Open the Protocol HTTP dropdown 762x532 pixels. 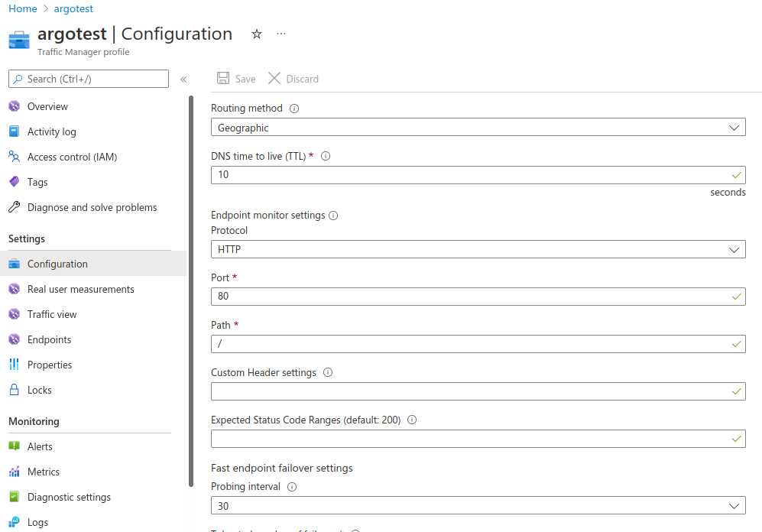[478, 249]
